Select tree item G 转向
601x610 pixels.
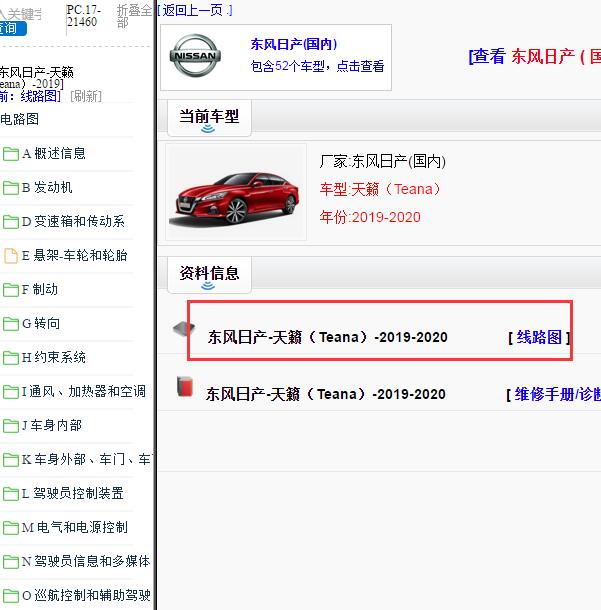point(41,323)
